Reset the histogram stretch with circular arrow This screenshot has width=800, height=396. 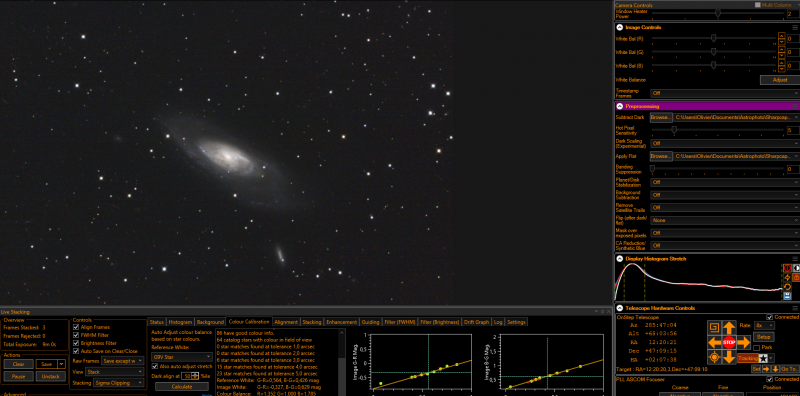pos(788,286)
